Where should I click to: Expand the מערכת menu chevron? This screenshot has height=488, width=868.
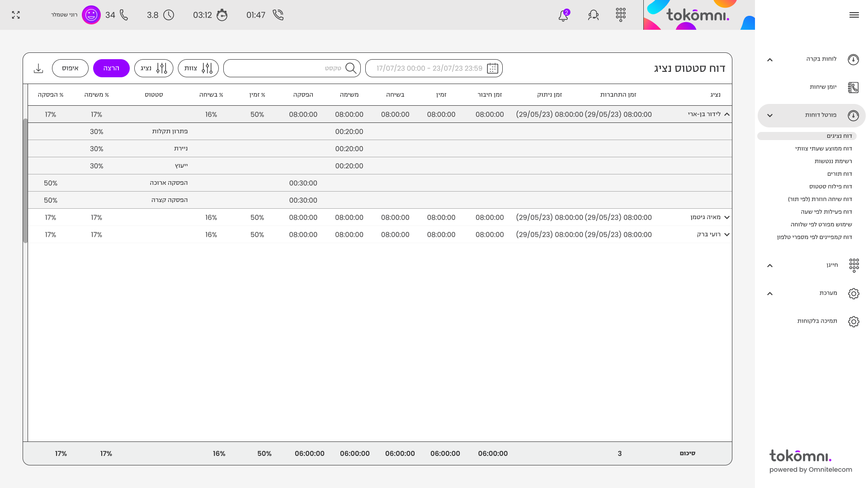[x=770, y=294]
